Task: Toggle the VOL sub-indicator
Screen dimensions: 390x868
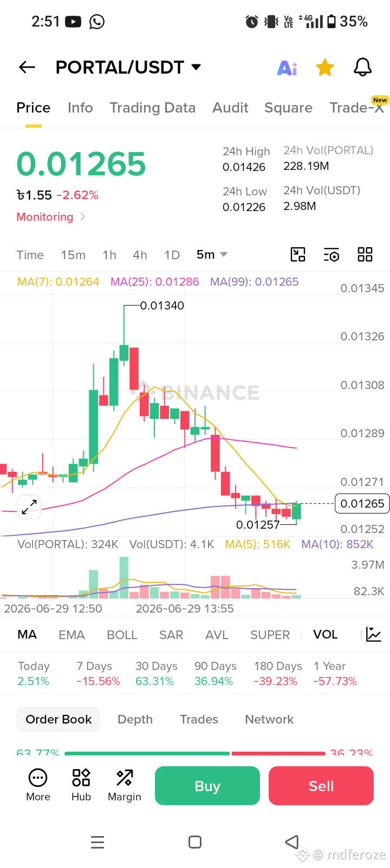Action: (x=325, y=634)
